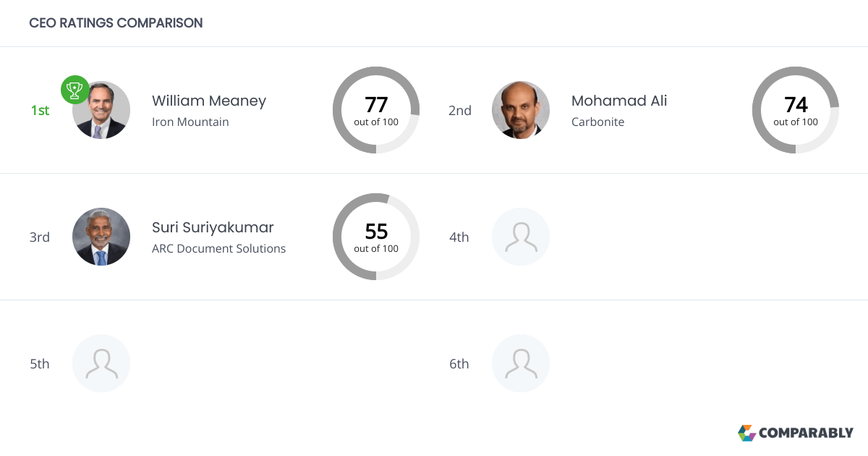Click the 74 out of 100 rating ring
This screenshot has height=456, width=868.
(796, 110)
